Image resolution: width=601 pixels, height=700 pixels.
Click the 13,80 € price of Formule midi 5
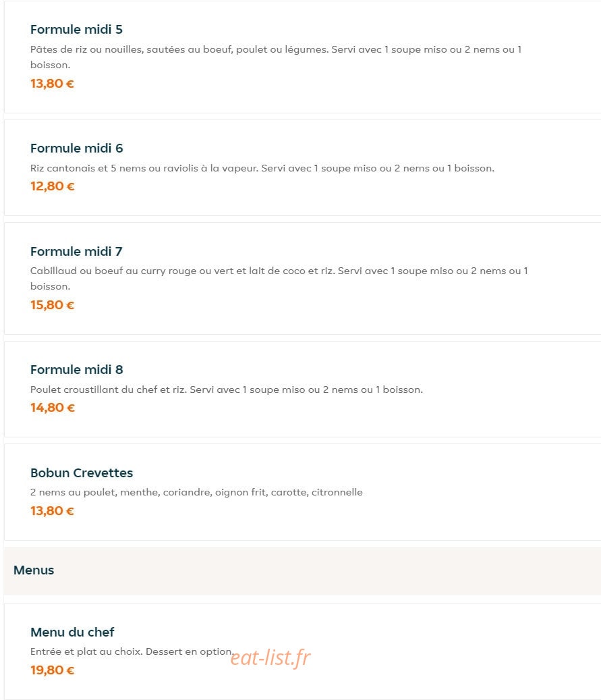tap(52, 84)
